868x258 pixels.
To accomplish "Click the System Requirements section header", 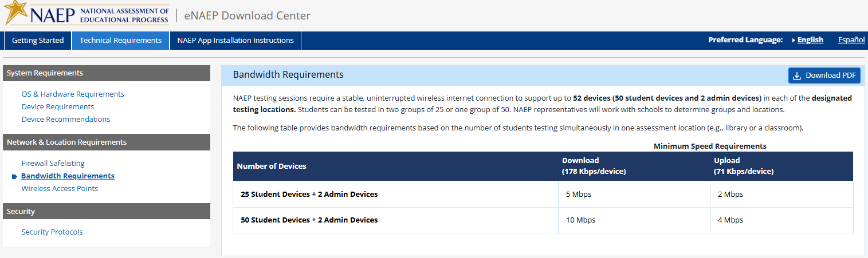I will [x=106, y=73].
